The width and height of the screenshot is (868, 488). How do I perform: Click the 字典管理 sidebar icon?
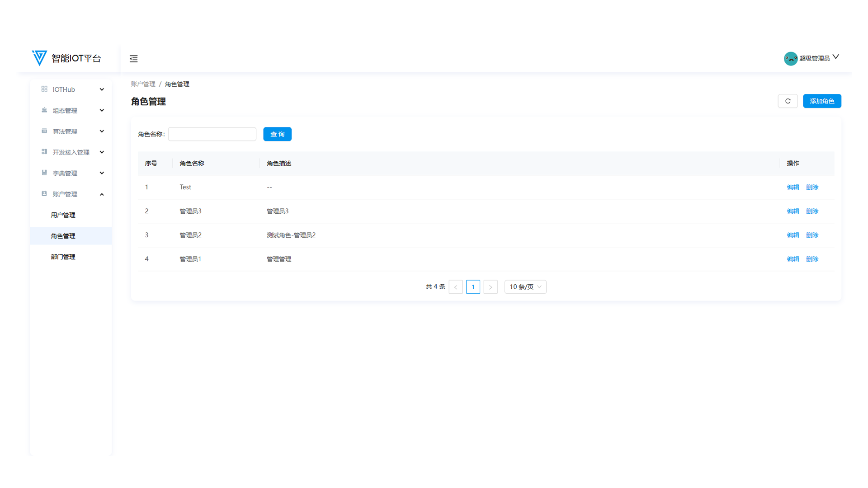[44, 173]
